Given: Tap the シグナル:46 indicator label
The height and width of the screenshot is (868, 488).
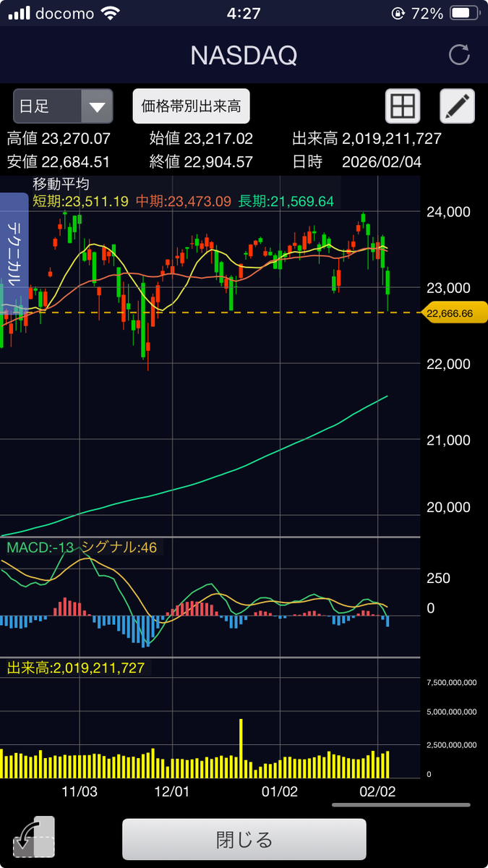Looking at the screenshot, I should (119, 548).
